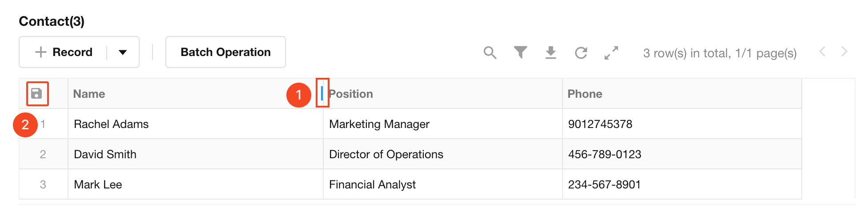Select row number 3
Image resolution: width=868 pixels, height=208 pixels.
[x=43, y=184]
